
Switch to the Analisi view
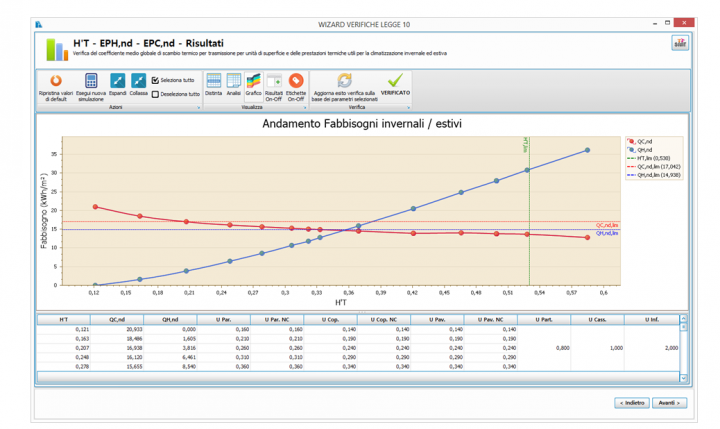pyautogui.click(x=233, y=80)
